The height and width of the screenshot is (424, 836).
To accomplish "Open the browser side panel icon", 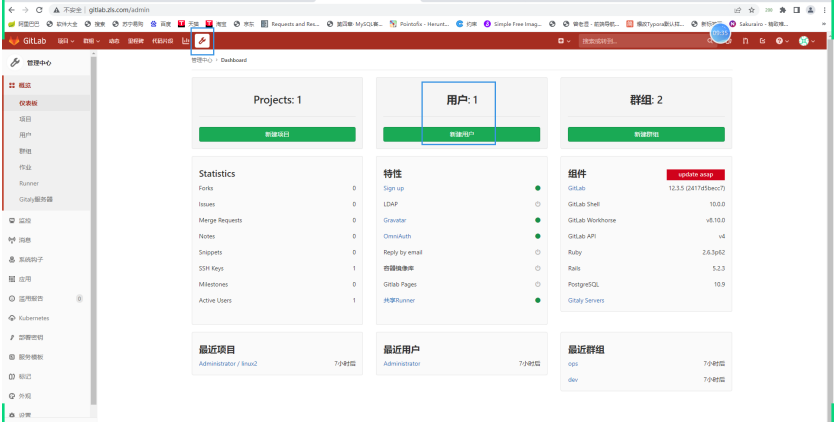I will pyautogui.click(x=797, y=10).
